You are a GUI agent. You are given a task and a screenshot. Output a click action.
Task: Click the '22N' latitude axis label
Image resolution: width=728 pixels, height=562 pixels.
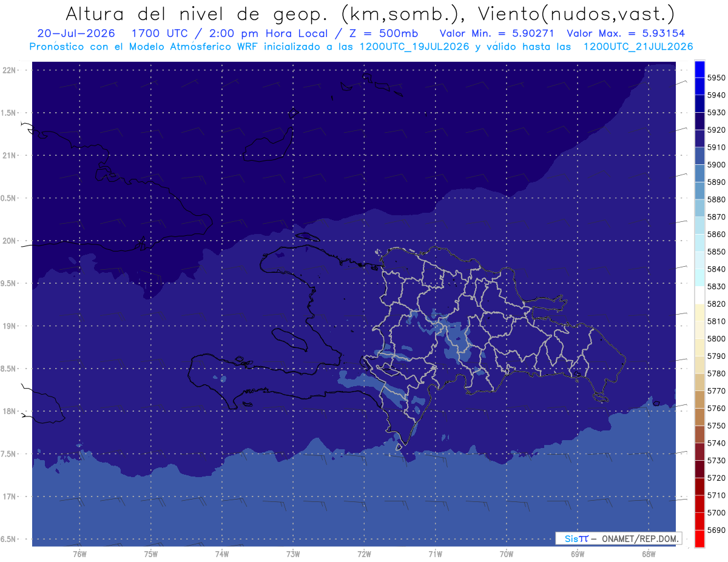tap(8, 70)
